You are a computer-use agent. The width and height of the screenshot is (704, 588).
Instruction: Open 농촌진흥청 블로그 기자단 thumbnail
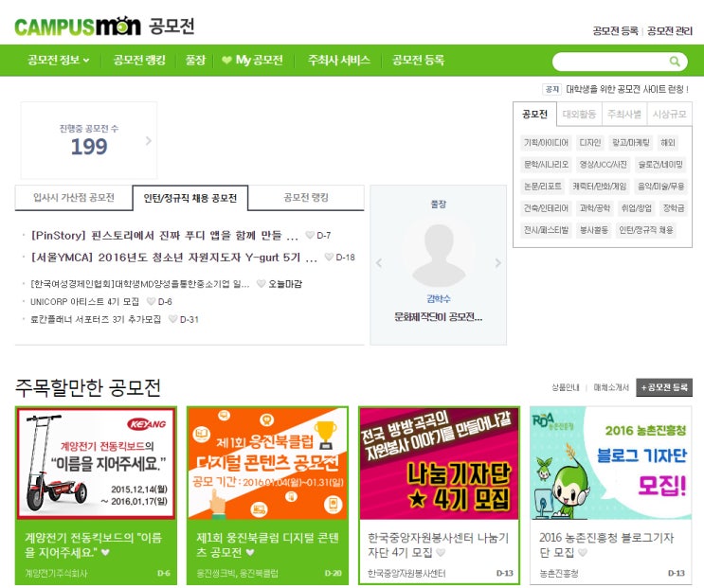(611, 463)
